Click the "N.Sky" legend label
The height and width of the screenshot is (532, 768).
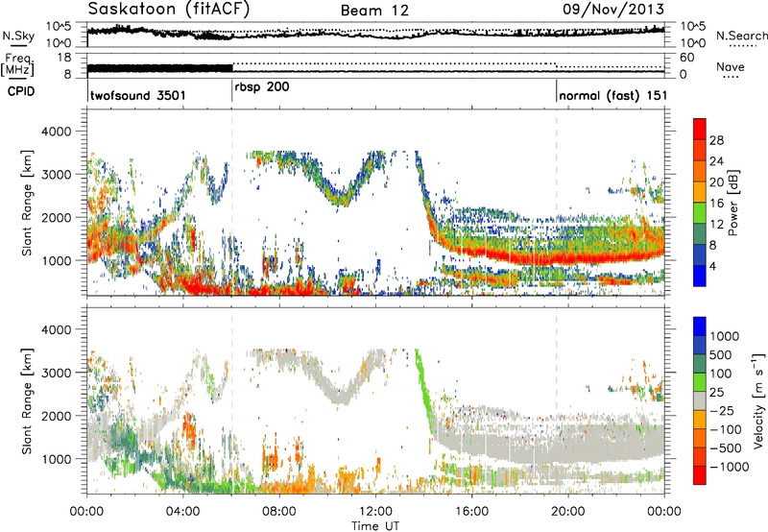[x=18, y=36]
